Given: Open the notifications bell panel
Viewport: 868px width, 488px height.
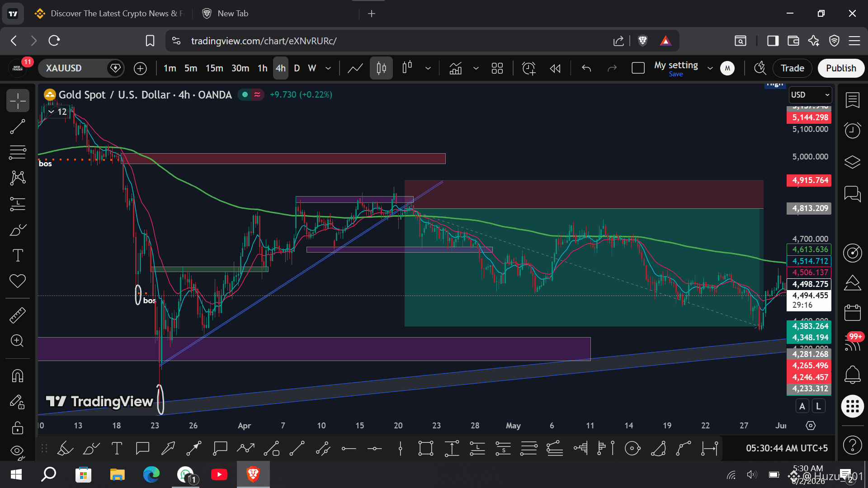Looking at the screenshot, I should (852, 374).
